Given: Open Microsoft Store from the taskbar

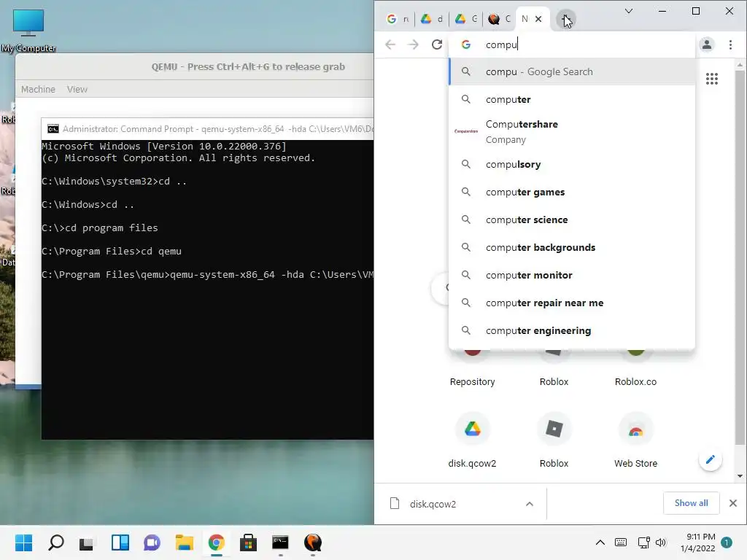Looking at the screenshot, I should 248,542.
